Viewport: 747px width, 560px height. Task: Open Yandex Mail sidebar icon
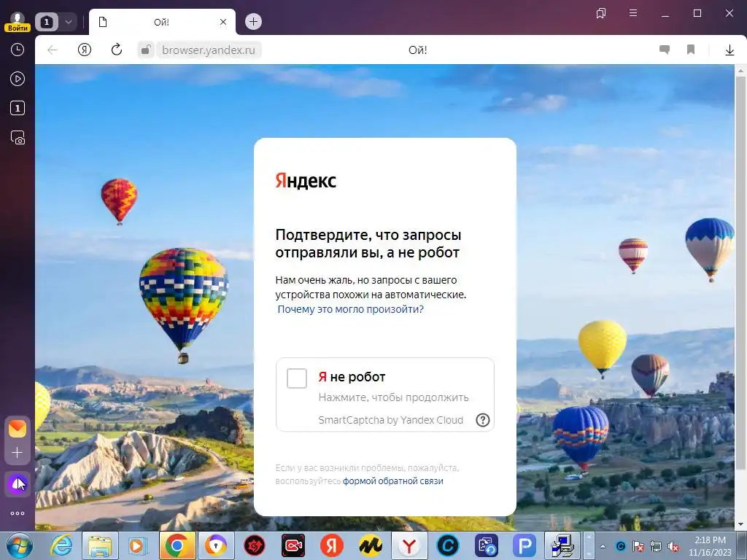[x=18, y=429]
